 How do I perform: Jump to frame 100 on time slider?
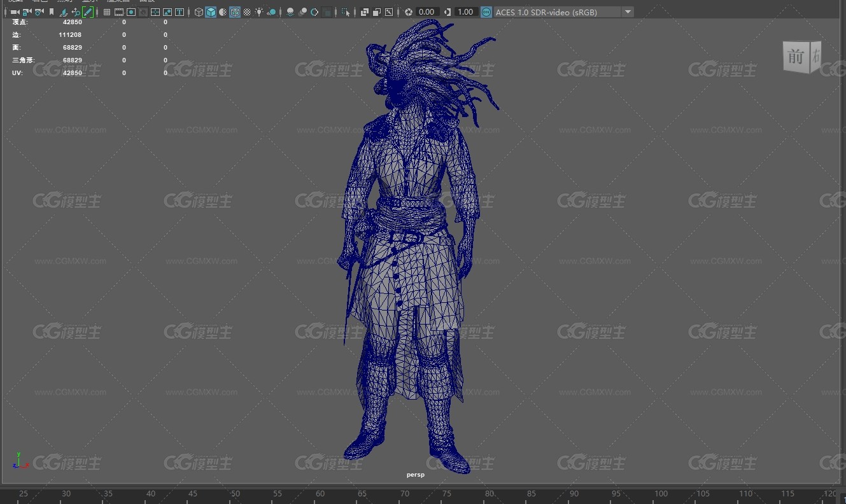click(661, 494)
